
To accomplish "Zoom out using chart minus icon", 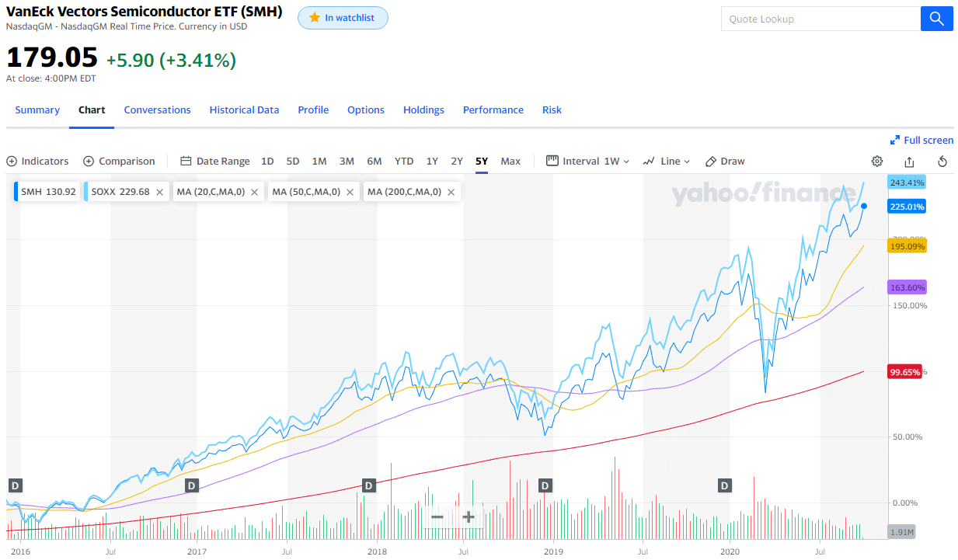I will tap(437, 517).
